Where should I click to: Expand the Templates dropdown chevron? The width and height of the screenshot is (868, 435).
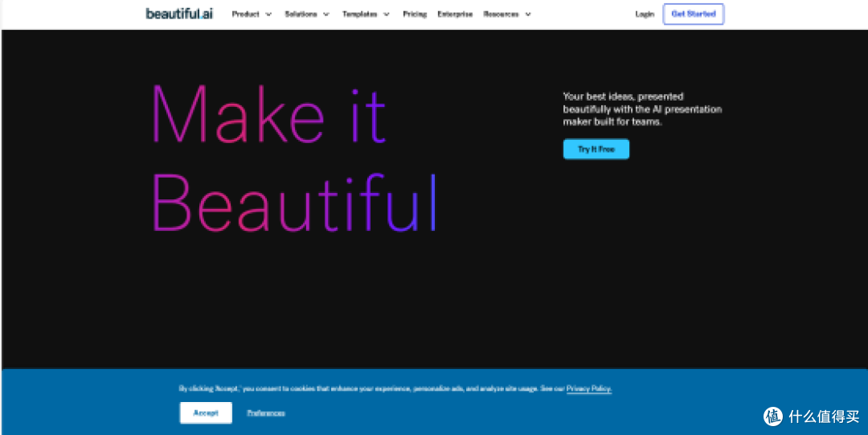387,14
